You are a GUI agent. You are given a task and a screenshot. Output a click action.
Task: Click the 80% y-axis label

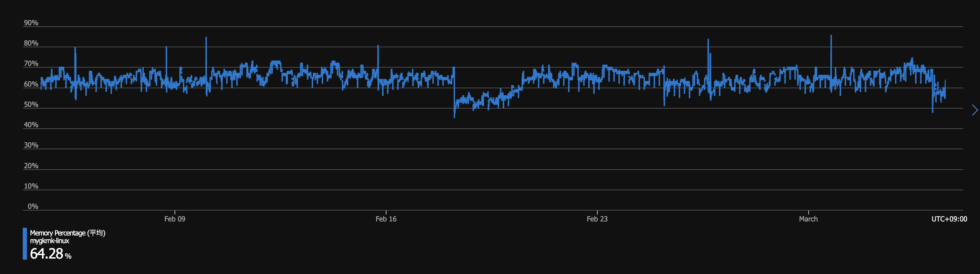coord(31,43)
